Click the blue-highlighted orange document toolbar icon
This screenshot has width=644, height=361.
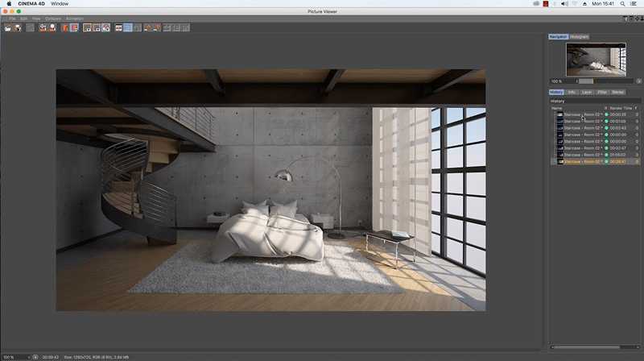pos(75,27)
